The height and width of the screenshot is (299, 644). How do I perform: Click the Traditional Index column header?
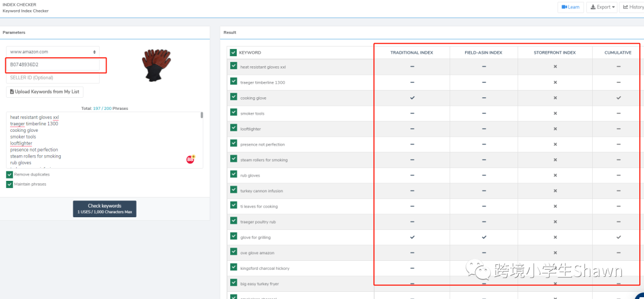[x=411, y=53]
